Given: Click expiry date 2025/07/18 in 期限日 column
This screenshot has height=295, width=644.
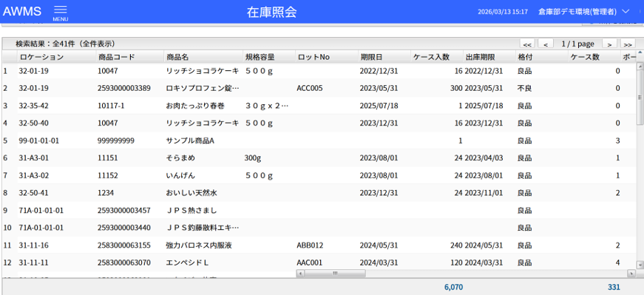Looking at the screenshot, I should click(379, 106).
